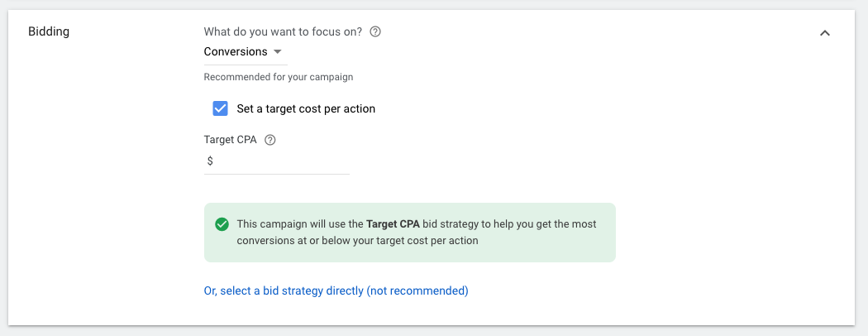Select the Bidding section heading
868x336 pixels.
[x=49, y=31]
